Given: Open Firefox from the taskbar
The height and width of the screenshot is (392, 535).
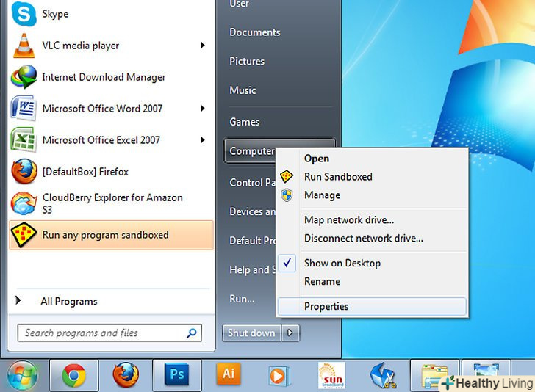Looking at the screenshot, I should 126,375.
